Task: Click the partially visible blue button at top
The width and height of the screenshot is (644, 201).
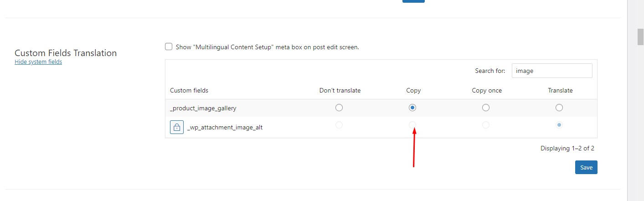Action: pos(413,1)
